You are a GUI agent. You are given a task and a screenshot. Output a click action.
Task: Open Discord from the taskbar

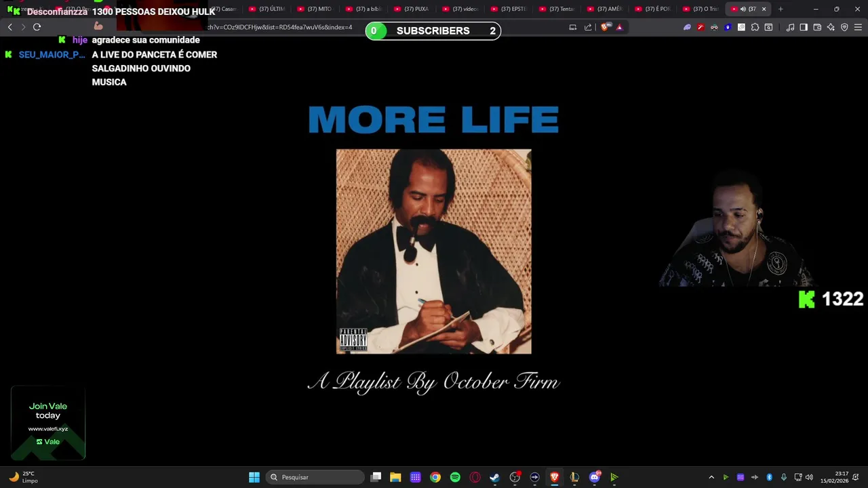595,477
